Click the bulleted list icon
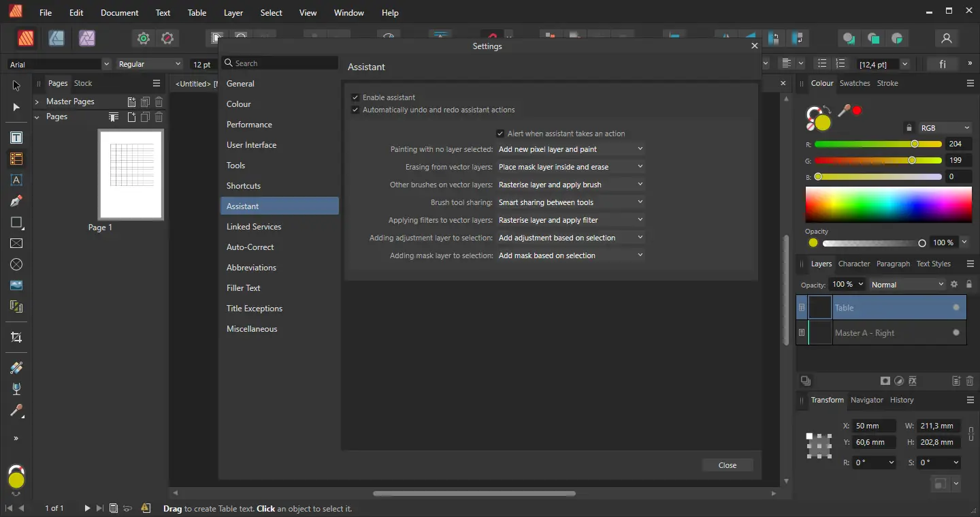 point(822,64)
